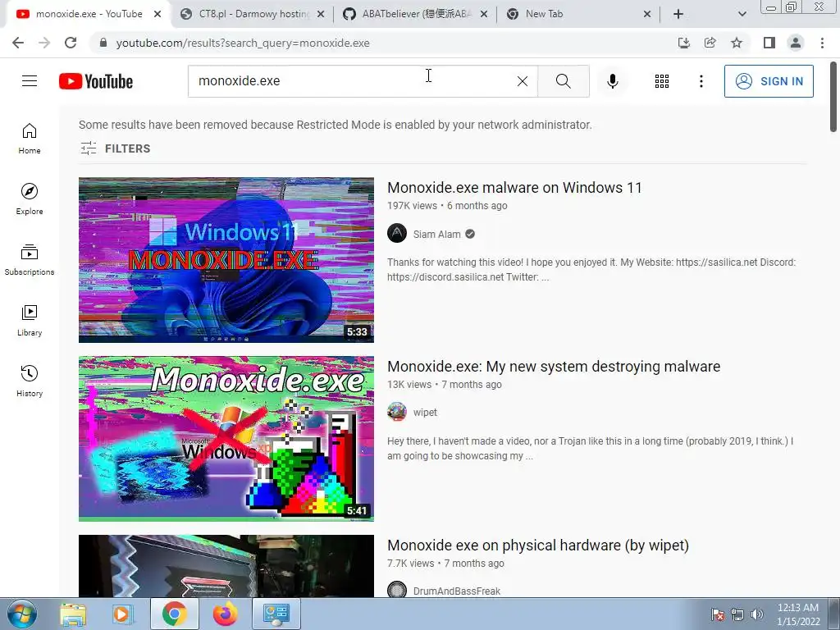Viewport: 840px width, 630px height.
Task: Open 'Monoxide exe on physical hardware' title
Action: click(538, 546)
